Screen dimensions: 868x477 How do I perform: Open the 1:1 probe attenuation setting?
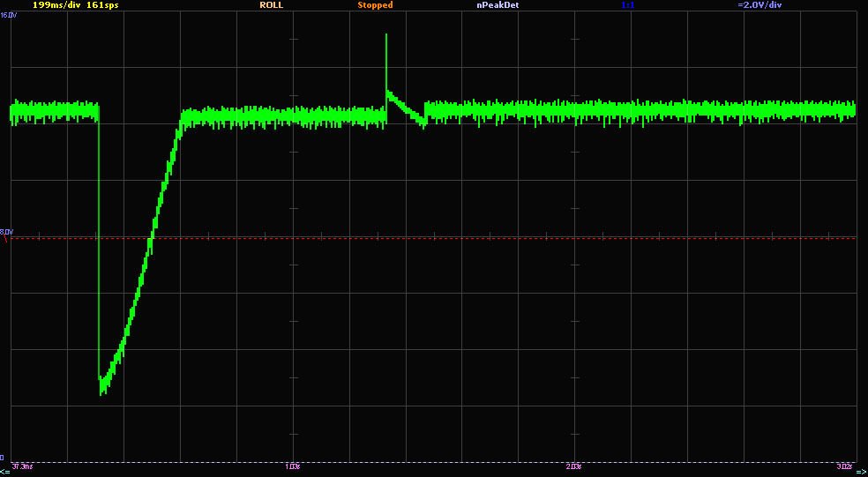pos(627,5)
